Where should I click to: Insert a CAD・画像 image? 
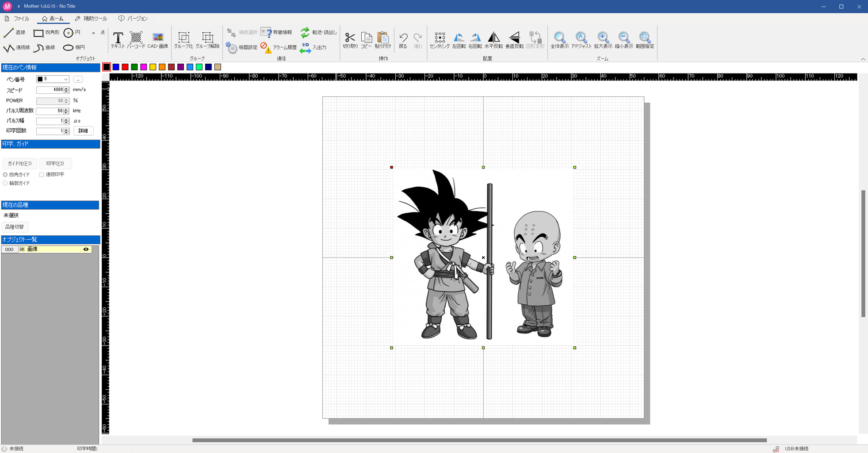[x=158, y=40]
